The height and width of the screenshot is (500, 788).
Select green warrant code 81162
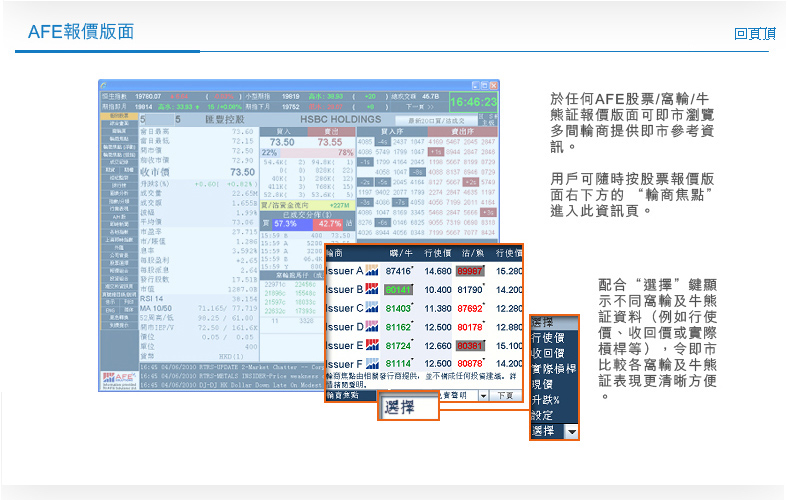click(398, 327)
